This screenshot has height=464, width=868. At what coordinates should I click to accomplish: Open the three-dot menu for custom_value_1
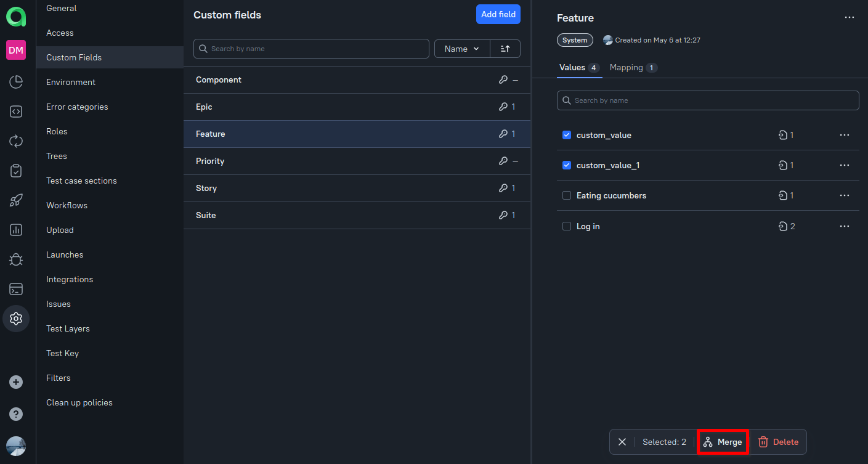coord(844,165)
